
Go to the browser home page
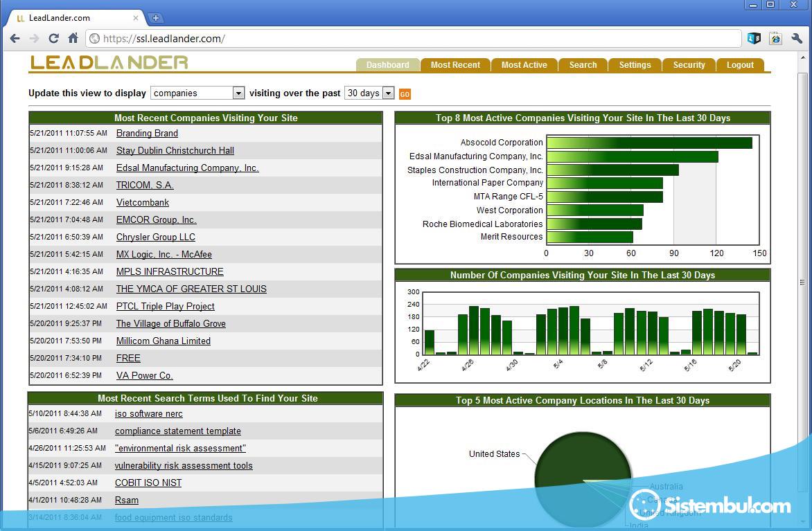click(x=73, y=39)
